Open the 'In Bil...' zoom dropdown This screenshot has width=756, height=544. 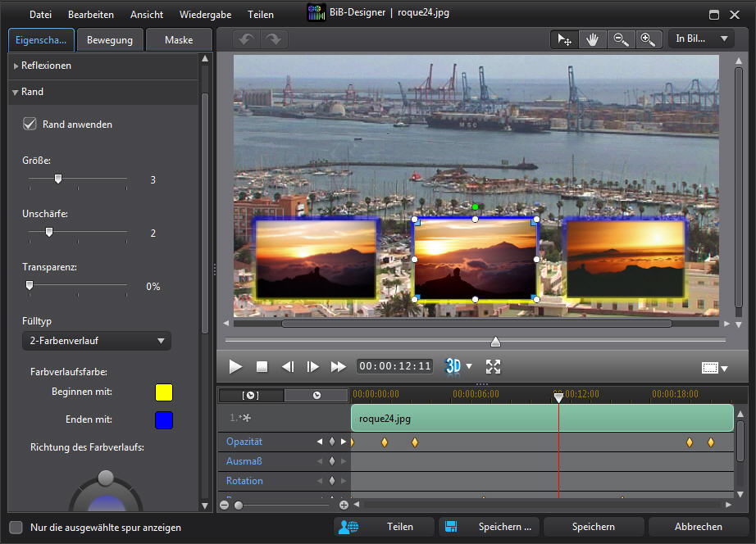click(701, 39)
